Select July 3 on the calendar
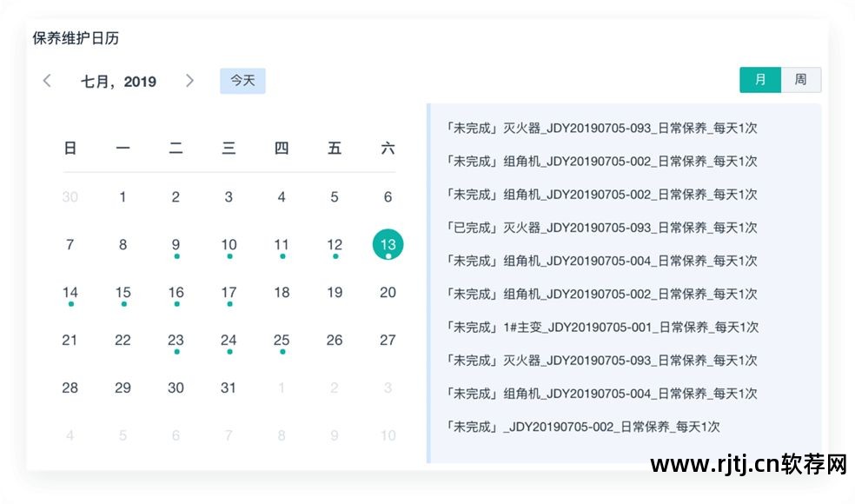Image resolution: width=855 pixels, height=504 pixels. 229,197
